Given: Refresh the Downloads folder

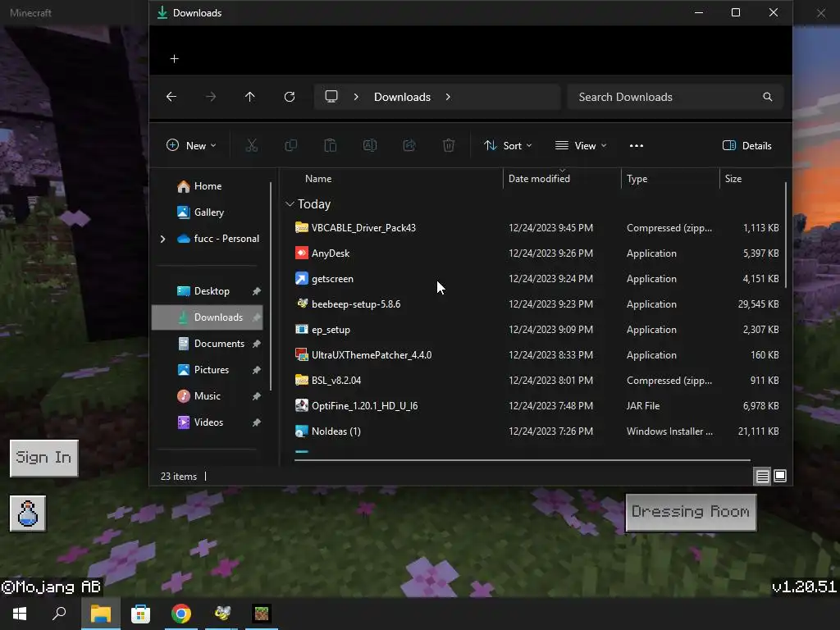Looking at the screenshot, I should [290, 97].
